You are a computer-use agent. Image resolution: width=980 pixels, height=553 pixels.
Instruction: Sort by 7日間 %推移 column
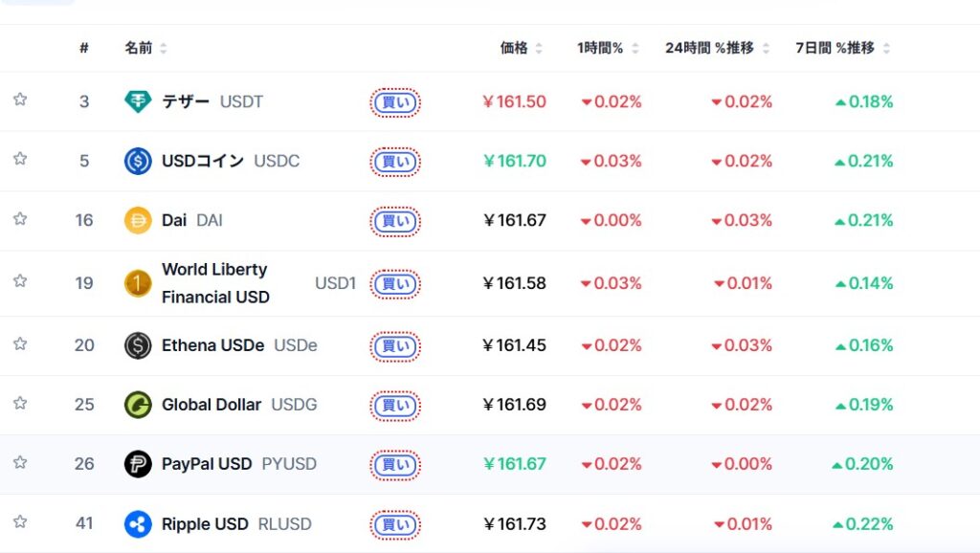click(x=842, y=48)
